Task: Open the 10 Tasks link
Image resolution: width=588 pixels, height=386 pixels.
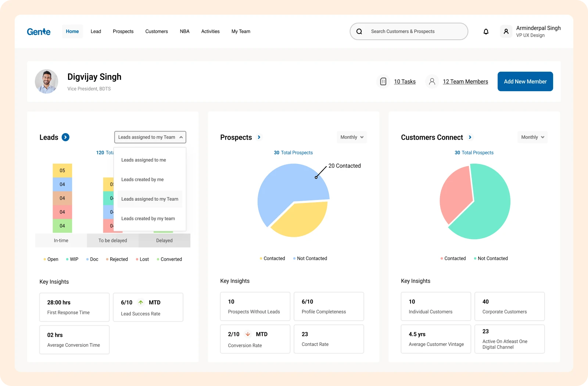Action: 405,82
